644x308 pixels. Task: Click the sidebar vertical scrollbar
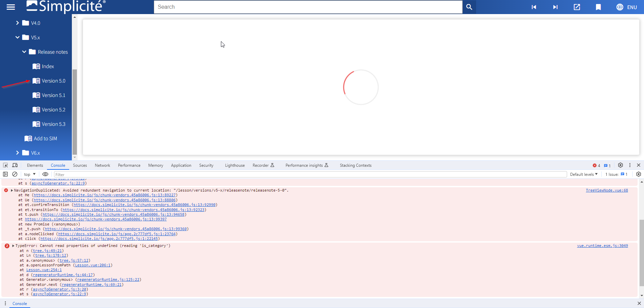point(75,111)
